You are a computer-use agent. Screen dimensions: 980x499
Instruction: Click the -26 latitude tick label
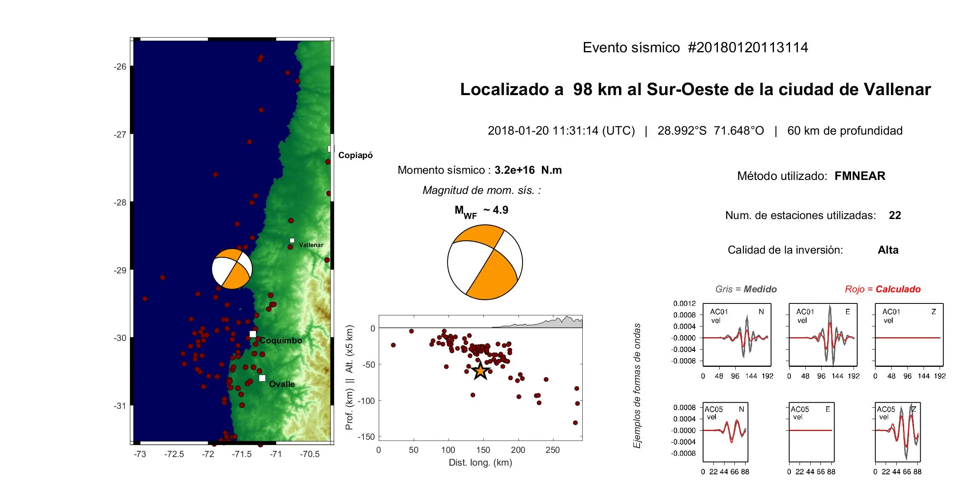click(120, 66)
